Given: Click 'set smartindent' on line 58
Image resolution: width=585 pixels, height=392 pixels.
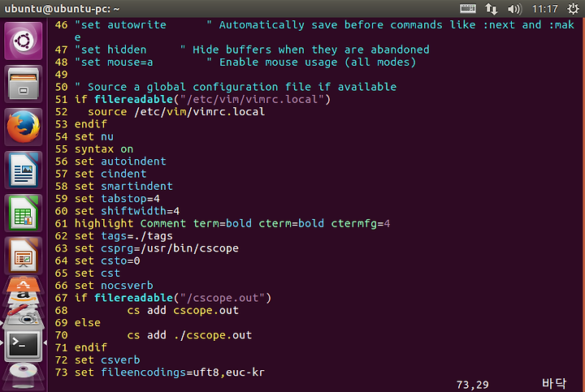Looking at the screenshot, I should pos(123,186).
